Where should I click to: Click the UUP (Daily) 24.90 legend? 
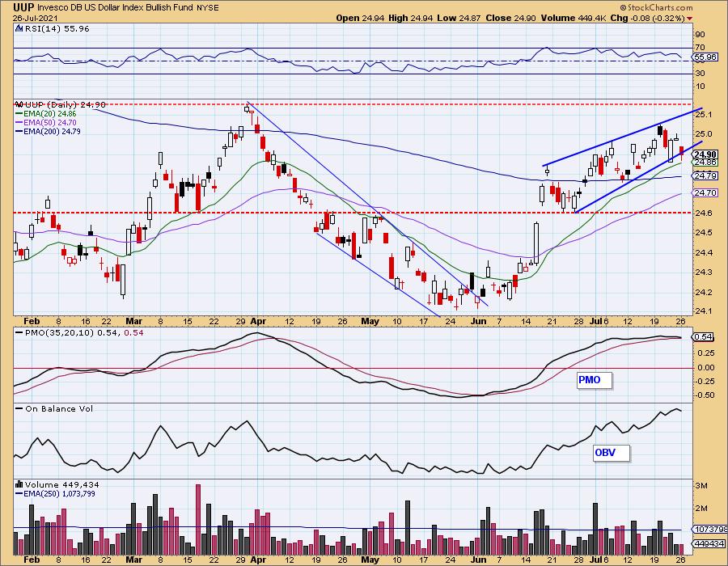(x=65, y=105)
